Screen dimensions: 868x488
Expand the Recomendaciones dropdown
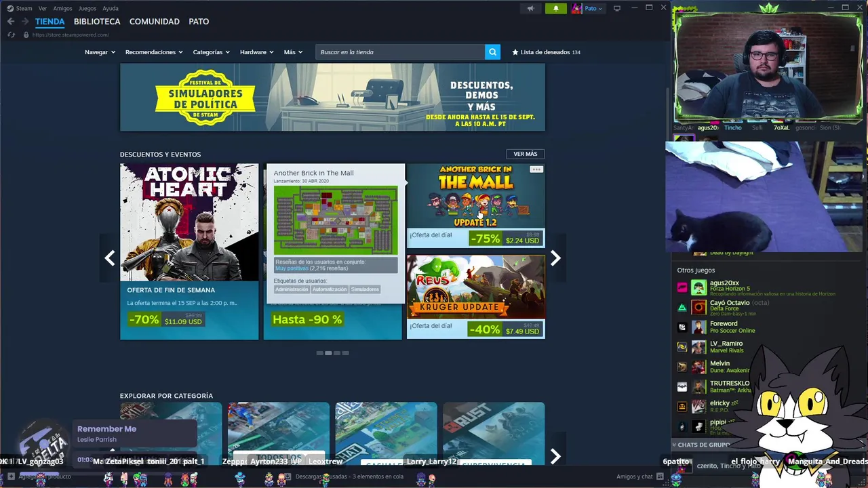click(x=154, y=52)
